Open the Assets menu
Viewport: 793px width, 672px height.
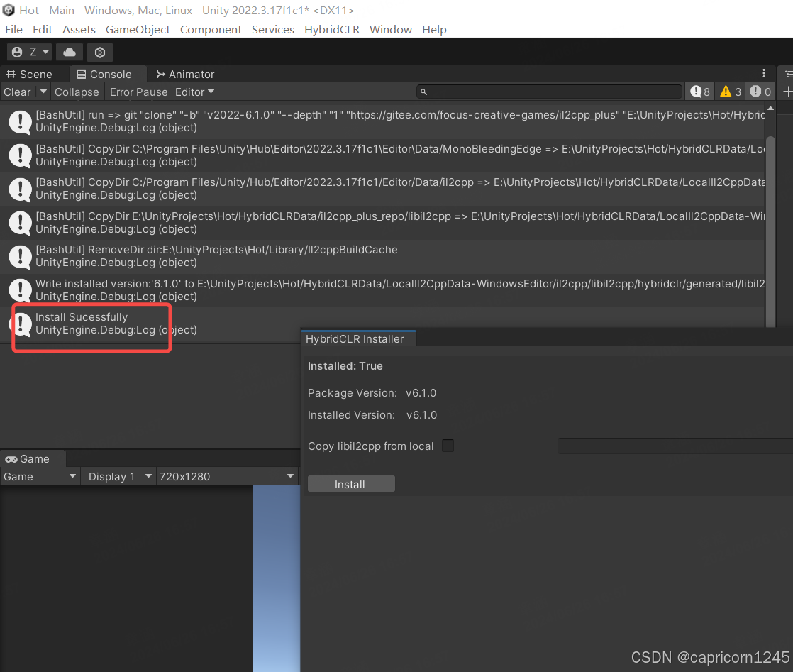(x=79, y=29)
